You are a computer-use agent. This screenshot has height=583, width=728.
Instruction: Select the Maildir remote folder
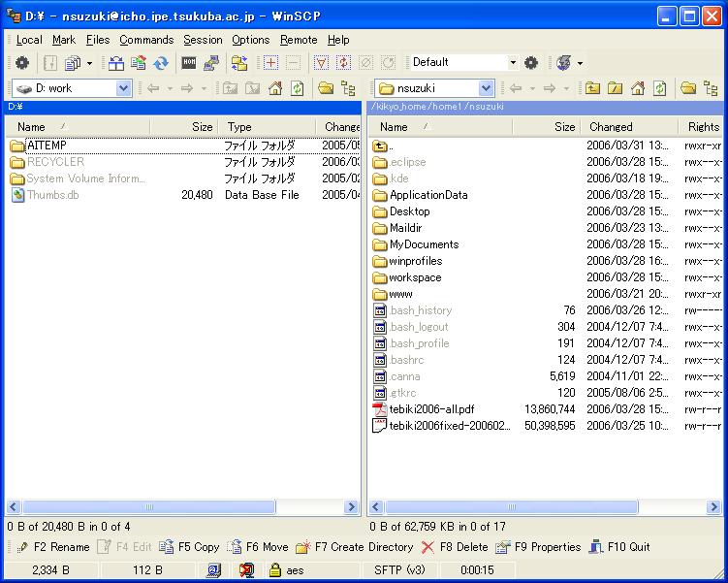point(397,228)
